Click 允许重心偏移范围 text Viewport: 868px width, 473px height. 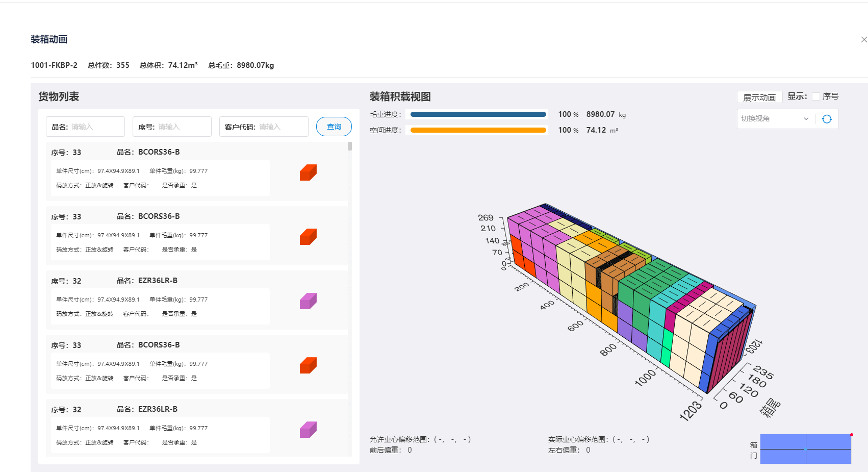click(x=420, y=439)
